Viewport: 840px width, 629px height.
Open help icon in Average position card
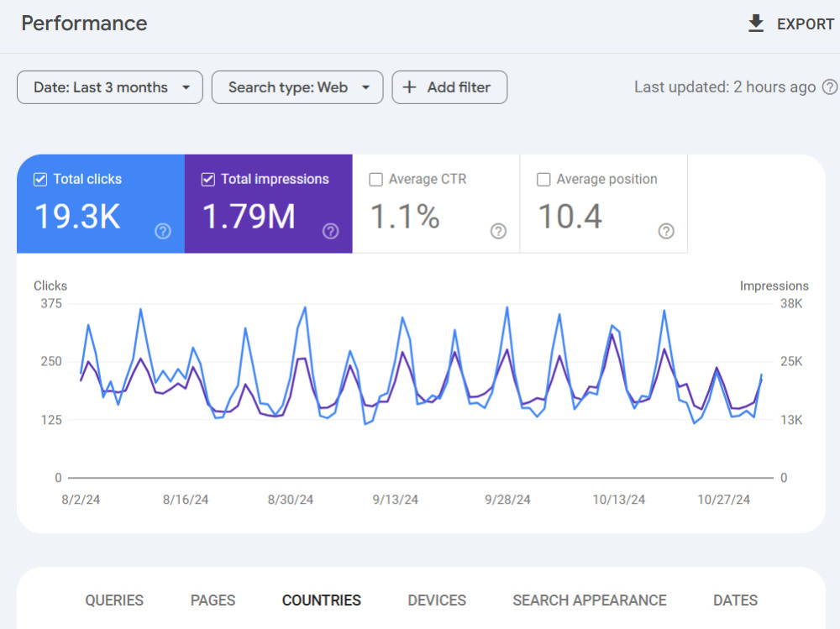pyautogui.click(x=666, y=231)
